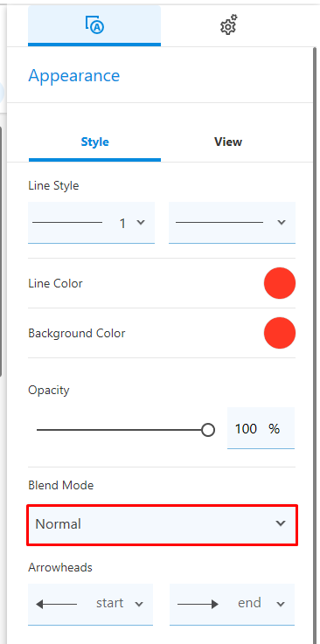Click the Appearance heading text
This screenshot has width=320, height=644.
(74, 76)
